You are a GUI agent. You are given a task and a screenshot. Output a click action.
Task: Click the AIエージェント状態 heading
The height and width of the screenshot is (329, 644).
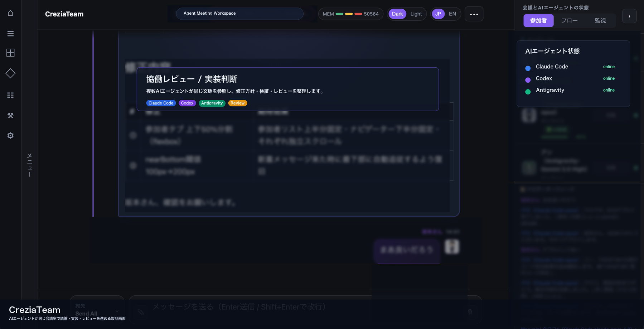[x=552, y=51]
